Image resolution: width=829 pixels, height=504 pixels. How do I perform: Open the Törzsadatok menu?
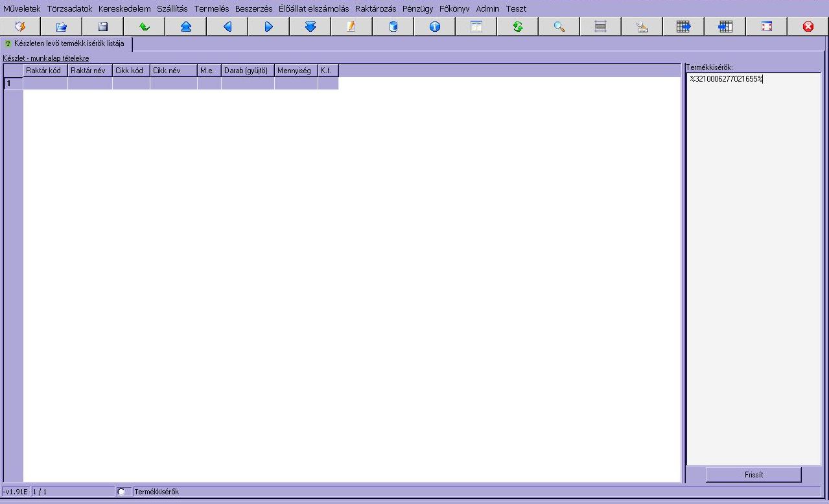pyautogui.click(x=69, y=9)
